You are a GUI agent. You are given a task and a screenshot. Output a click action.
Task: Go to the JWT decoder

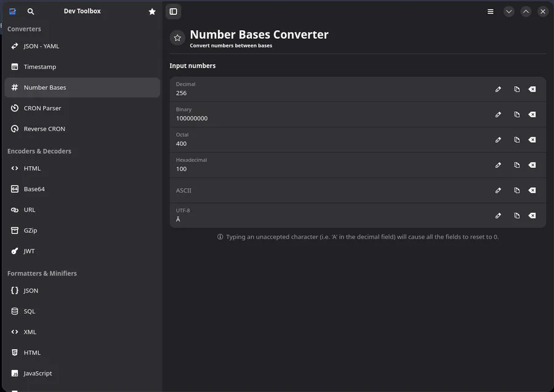click(29, 251)
